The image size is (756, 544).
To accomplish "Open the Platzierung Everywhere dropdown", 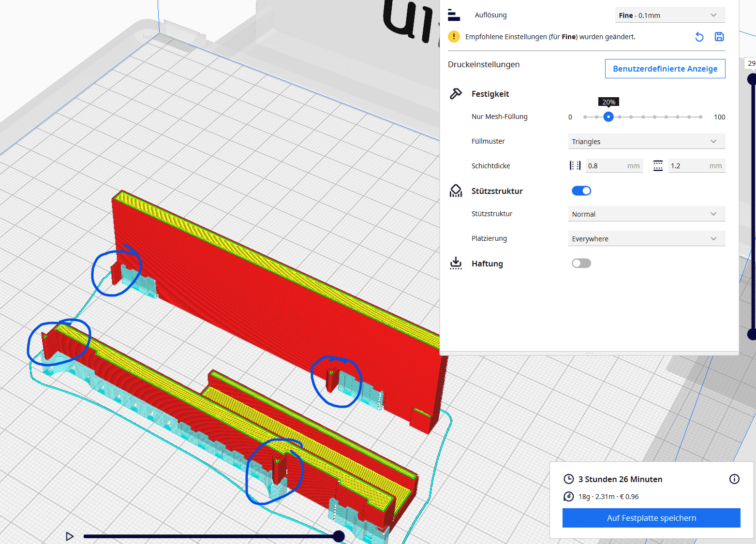I will coord(647,238).
